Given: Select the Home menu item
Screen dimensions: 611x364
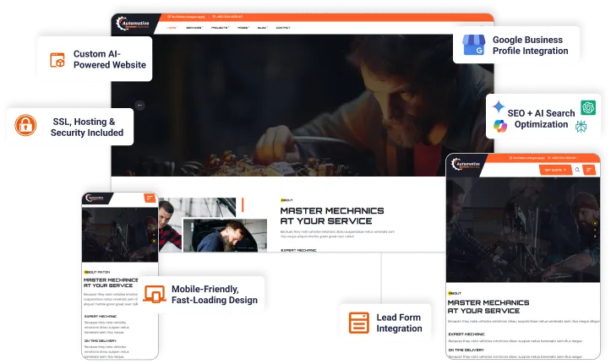Looking at the screenshot, I should 172,28.
